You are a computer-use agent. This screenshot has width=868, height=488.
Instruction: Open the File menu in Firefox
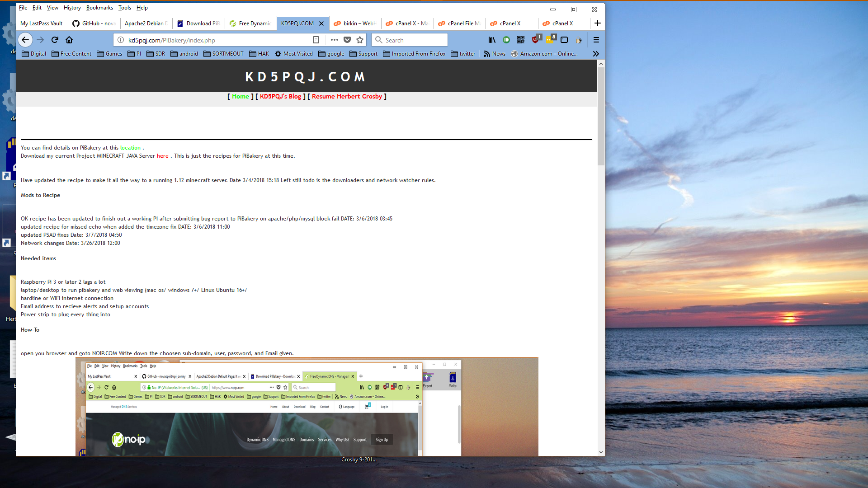[x=23, y=7]
